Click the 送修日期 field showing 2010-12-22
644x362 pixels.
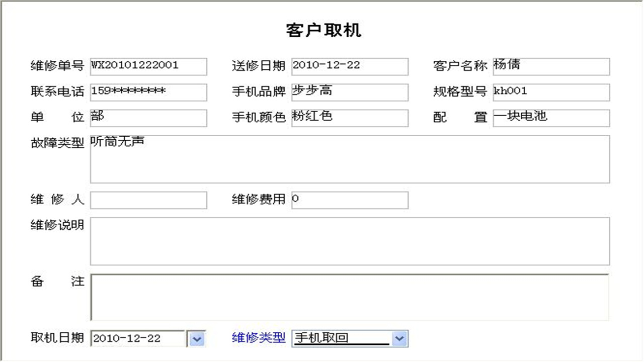click(349, 66)
